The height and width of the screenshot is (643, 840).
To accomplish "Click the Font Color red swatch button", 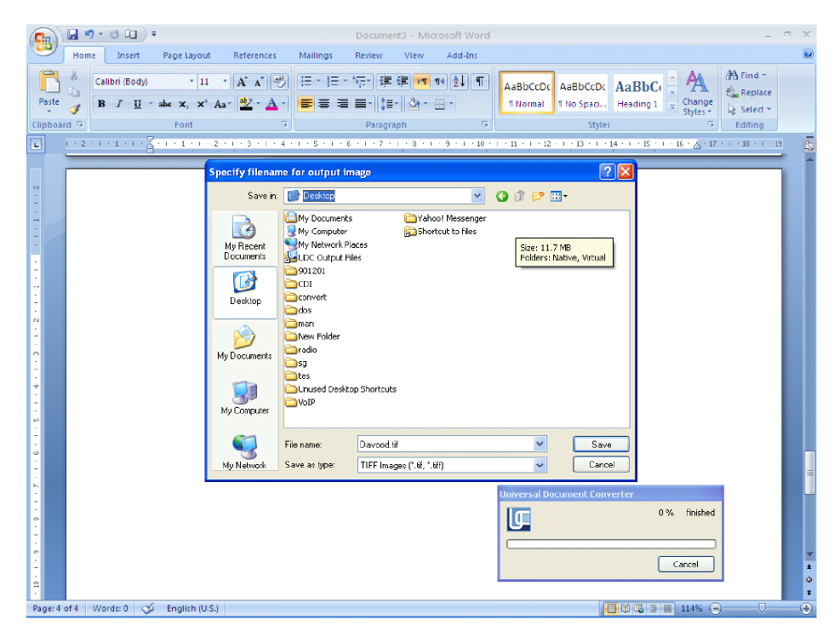I will (x=271, y=104).
